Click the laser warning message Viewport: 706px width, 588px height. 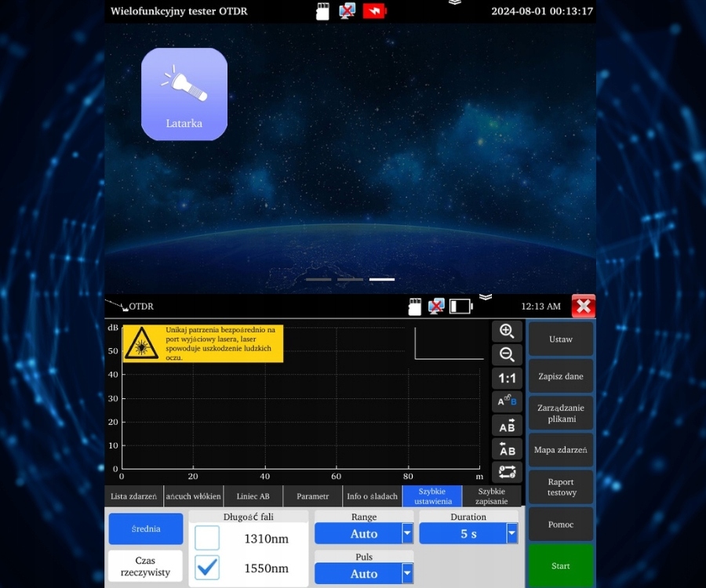coord(203,343)
